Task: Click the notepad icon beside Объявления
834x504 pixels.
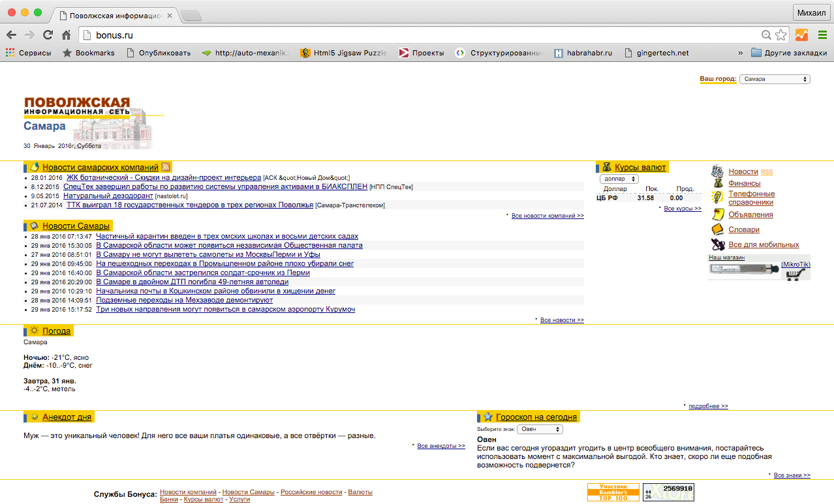Action: pyautogui.click(x=717, y=215)
